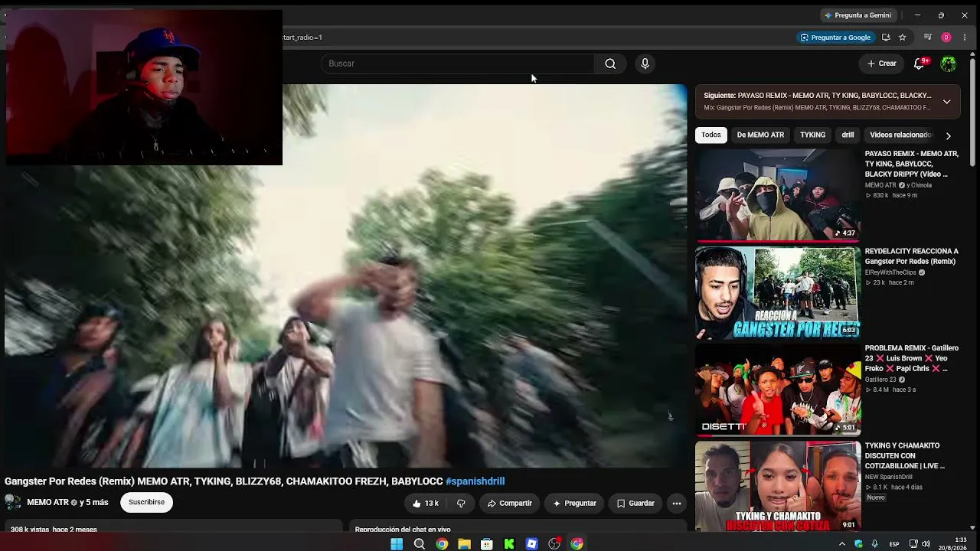Click the install app icon in address bar
This screenshot has height=551, width=980.
pyautogui.click(x=886, y=37)
